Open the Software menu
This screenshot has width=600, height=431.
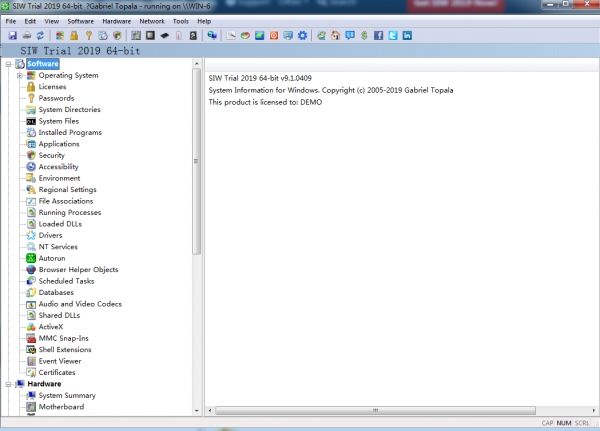(80, 21)
